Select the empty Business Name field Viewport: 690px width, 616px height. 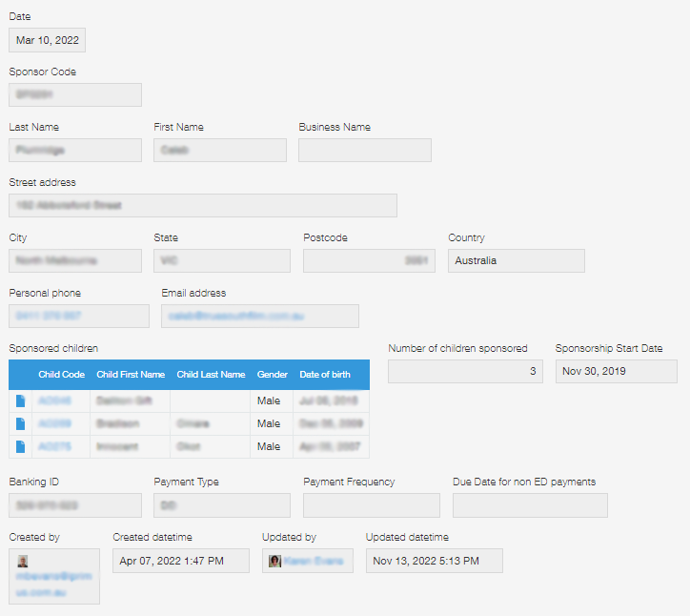pyautogui.click(x=364, y=151)
